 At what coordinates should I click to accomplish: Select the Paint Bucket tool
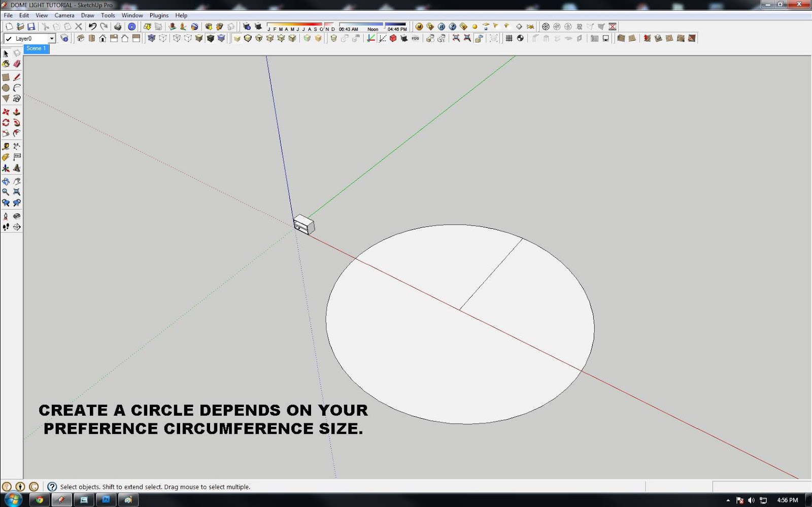tap(6, 64)
